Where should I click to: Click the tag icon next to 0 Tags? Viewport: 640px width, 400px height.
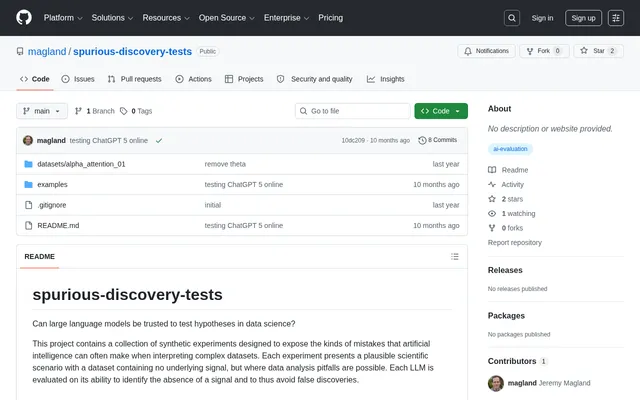(x=124, y=111)
